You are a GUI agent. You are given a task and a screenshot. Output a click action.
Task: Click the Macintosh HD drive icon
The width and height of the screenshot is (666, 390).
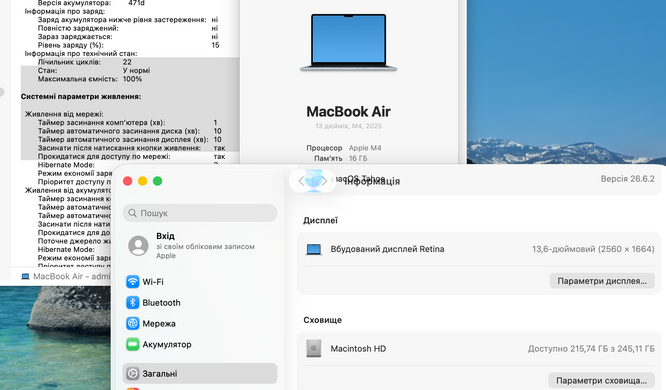pos(314,348)
